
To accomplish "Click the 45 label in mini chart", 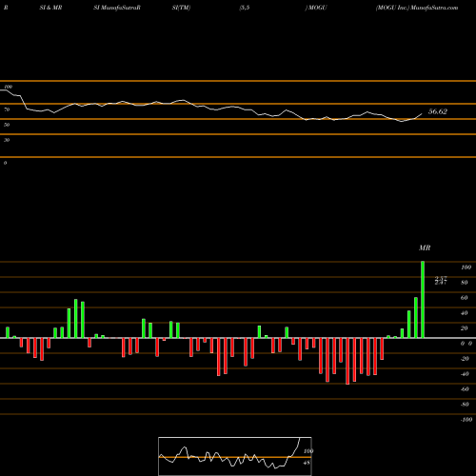I will click(x=307, y=463).
